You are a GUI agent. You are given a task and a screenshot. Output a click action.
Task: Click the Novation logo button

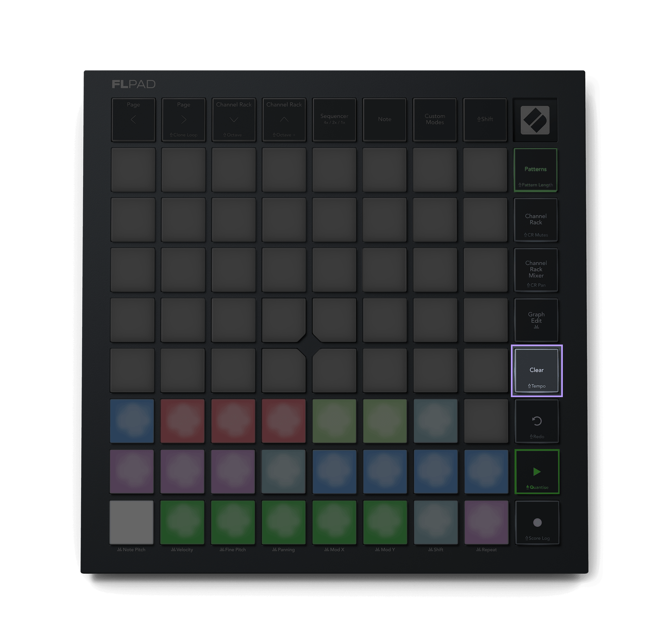[x=535, y=120]
